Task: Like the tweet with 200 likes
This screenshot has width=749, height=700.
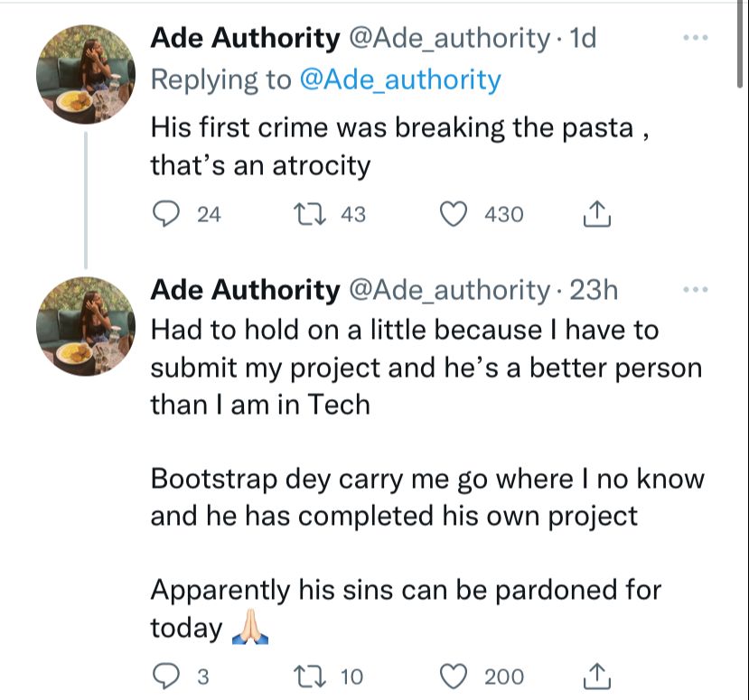Action: coord(455,676)
